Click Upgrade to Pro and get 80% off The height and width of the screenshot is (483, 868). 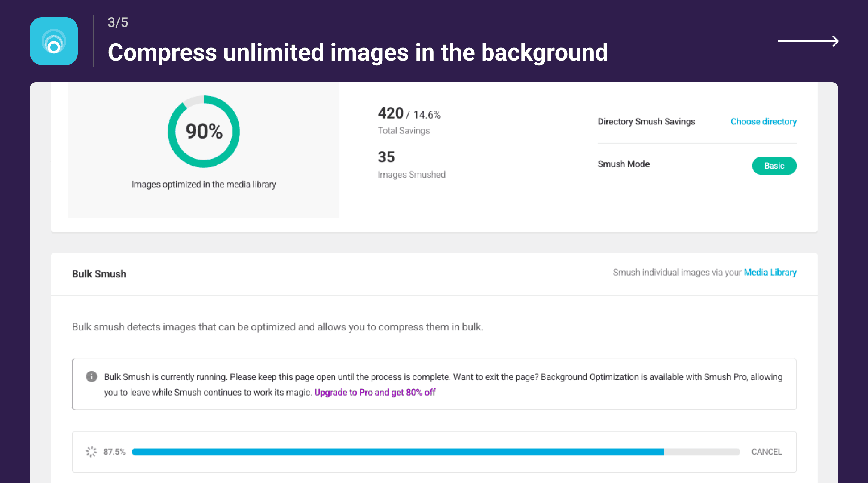pyautogui.click(x=375, y=392)
